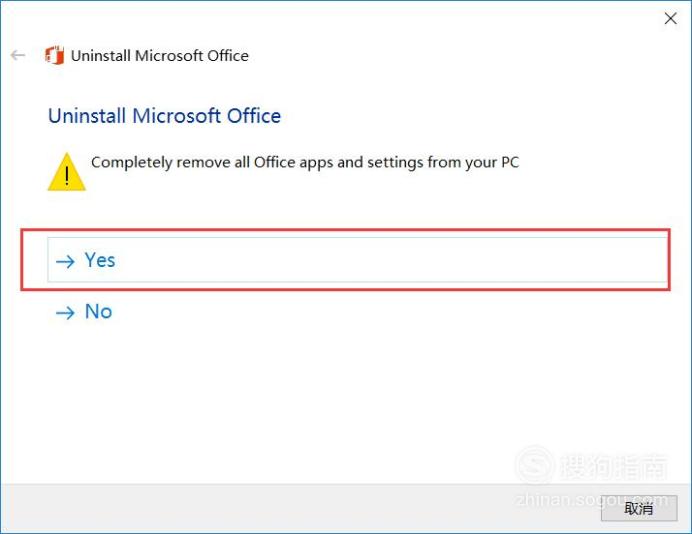Click the arrow icon beside No
The image size is (692, 534).
click(65, 313)
